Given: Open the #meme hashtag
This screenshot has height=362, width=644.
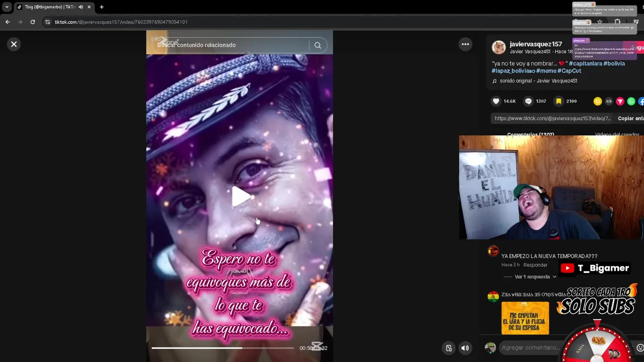Looking at the screenshot, I should point(546,71).
